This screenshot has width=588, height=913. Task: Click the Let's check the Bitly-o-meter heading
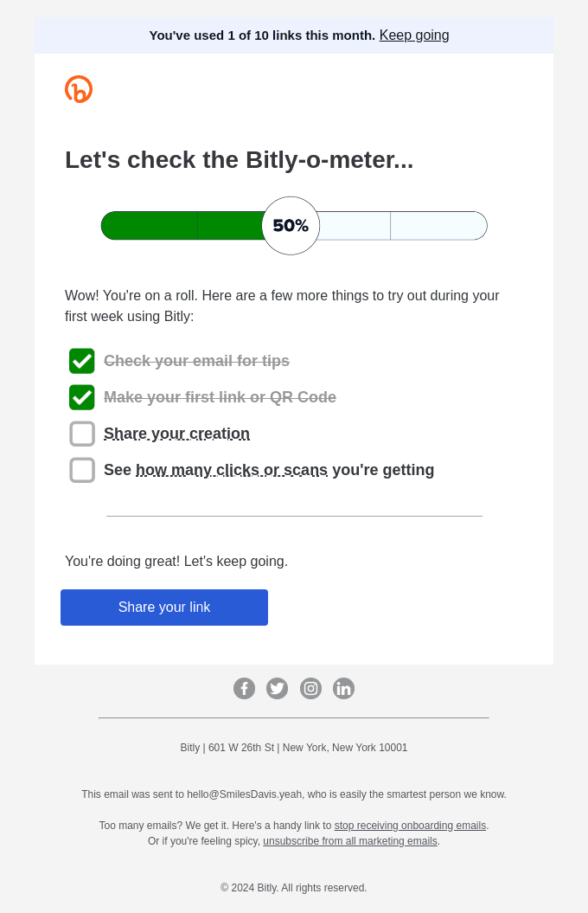(x=240, y=160)
